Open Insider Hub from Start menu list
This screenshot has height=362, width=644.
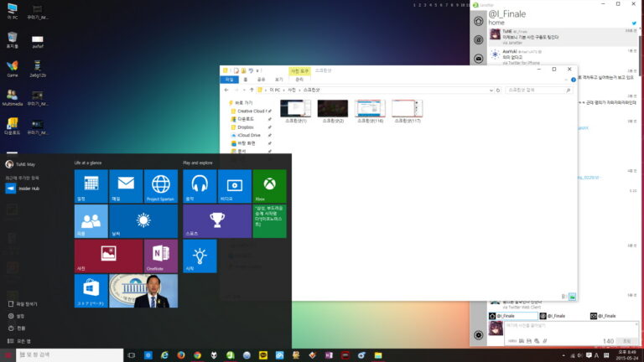pos(23,189)
